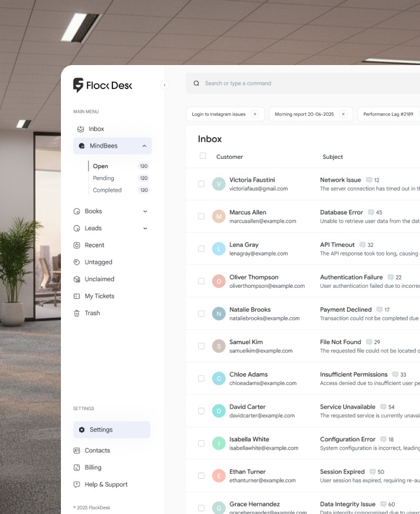
Task: Open Billing via its icon
Action: click(x=77, y=468)
